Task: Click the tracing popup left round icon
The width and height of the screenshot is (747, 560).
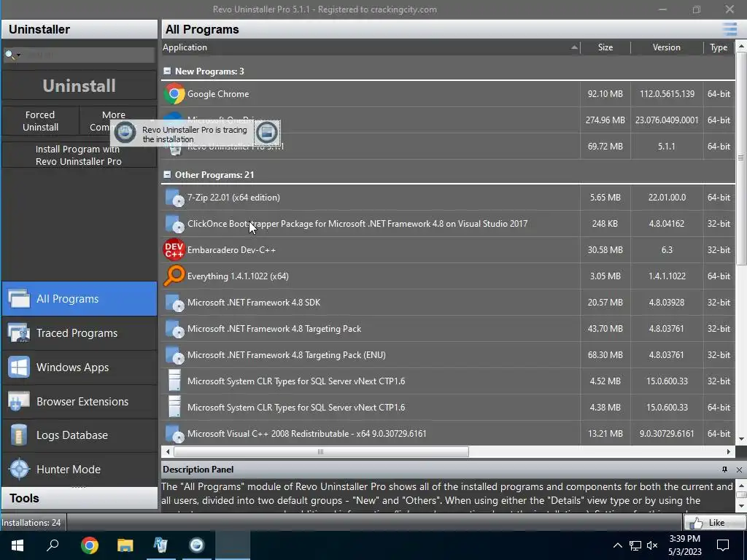Action: click(x=125, y=132)
